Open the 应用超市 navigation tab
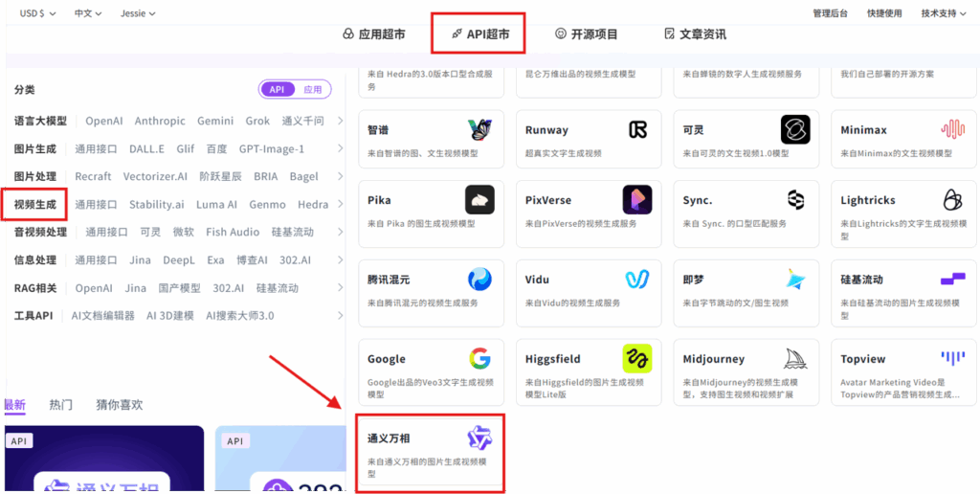 click(x=374, y=34)
